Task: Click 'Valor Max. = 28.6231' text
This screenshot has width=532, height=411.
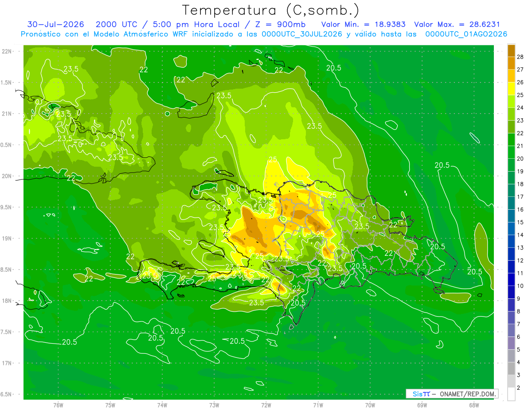Action: (457, 24)
